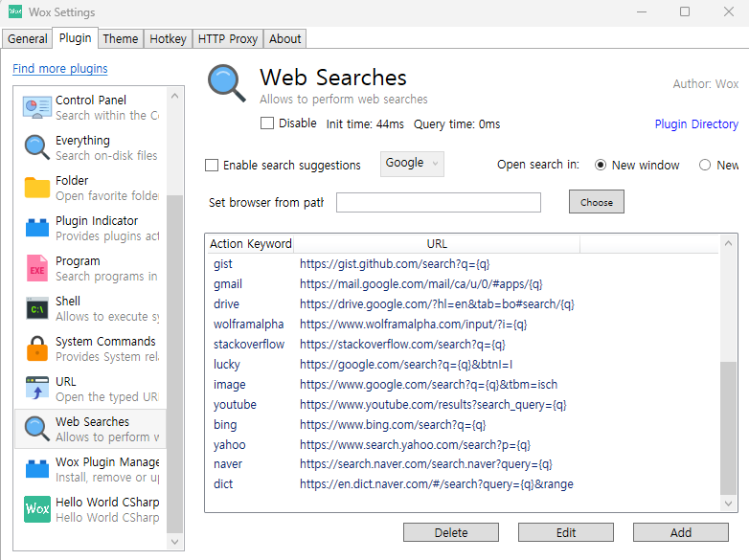This screenshot has height=560, width=749.
Task: Select the gmail search row
Action: 464,284
